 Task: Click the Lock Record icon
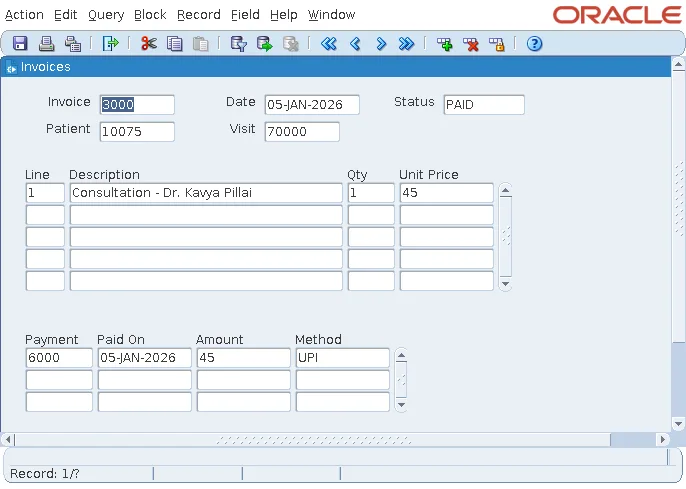click(x=497, y=44)
